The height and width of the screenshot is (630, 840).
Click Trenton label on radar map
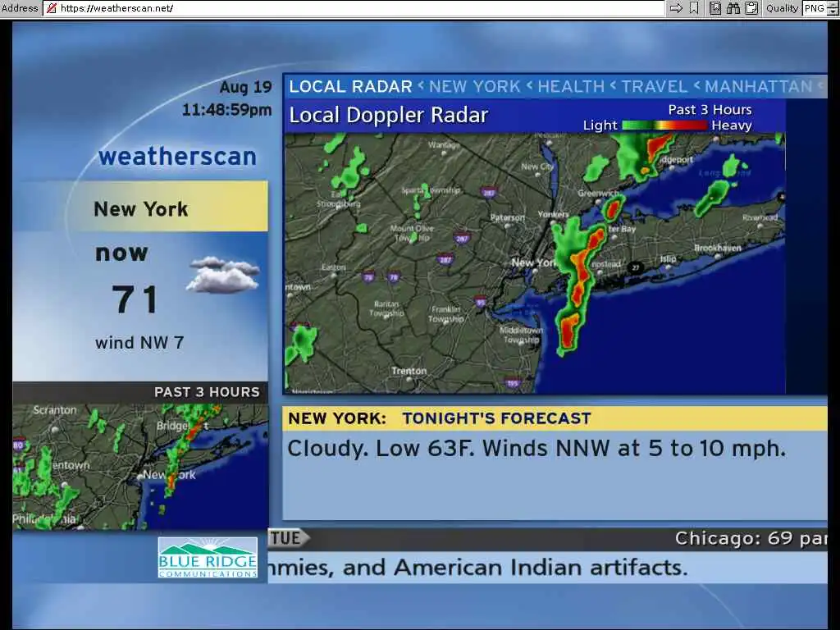click(409, 371)
